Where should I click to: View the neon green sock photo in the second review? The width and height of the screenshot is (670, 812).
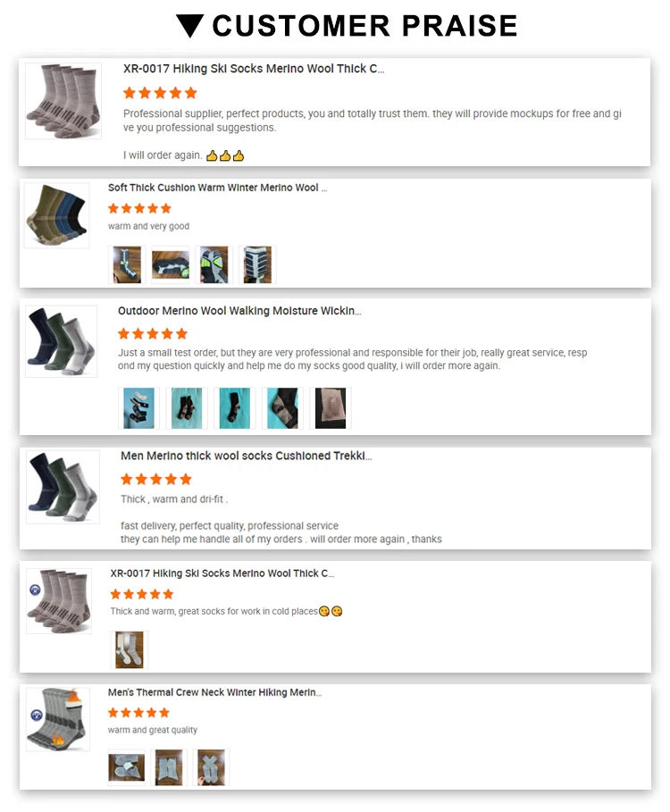click(x=214, y=264)
